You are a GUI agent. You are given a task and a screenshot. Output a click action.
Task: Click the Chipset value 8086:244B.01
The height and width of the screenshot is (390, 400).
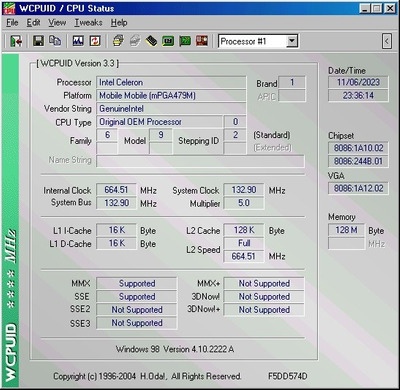358,161
